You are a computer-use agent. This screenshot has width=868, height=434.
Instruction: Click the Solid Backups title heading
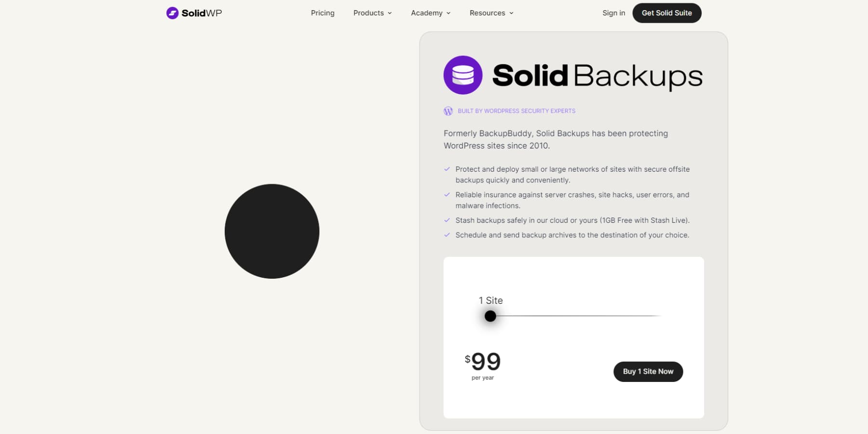pos(596,75)
